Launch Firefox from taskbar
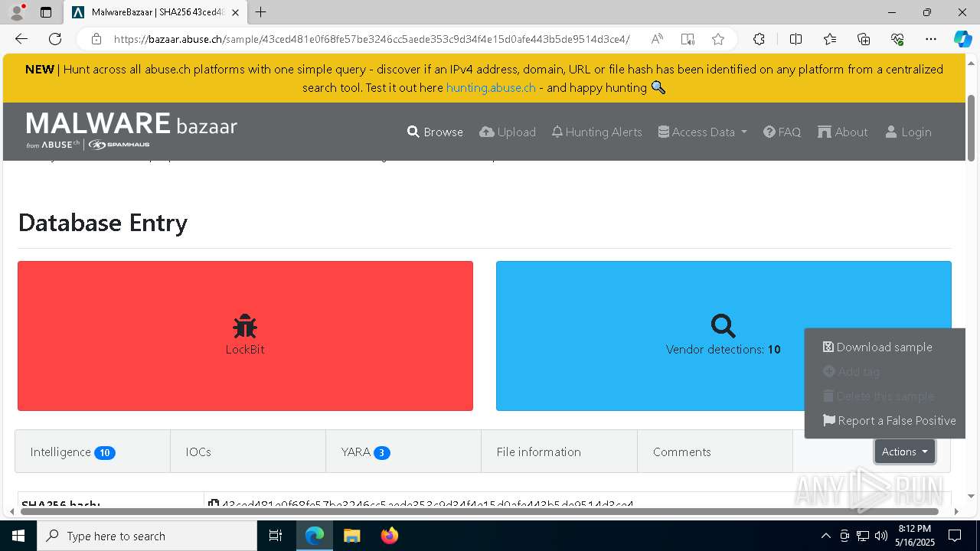 pyautogui.click(x=389, y=536)
